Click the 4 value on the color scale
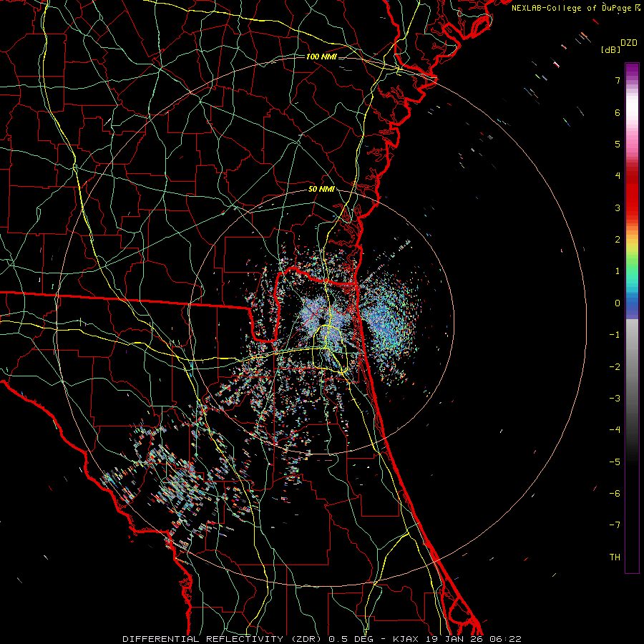644x644 pixels. pyautogui.click(x=618, y=176)
